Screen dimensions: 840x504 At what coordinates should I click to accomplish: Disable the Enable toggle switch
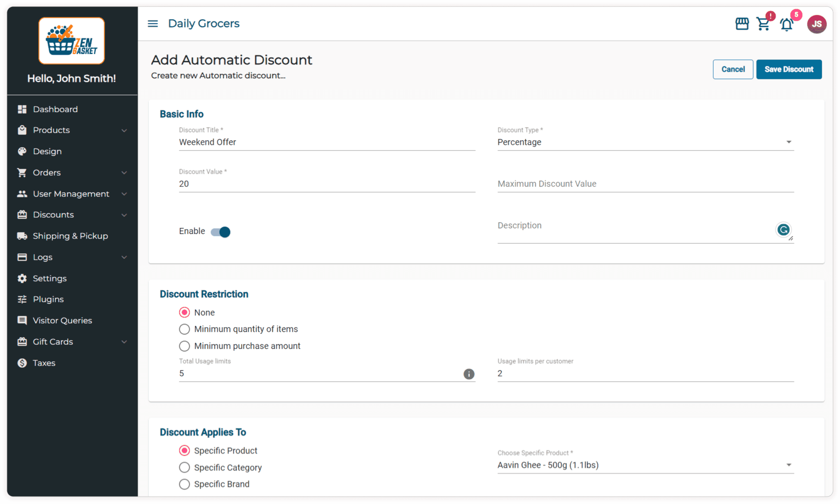pyautogui.click(x=221, y=232)
